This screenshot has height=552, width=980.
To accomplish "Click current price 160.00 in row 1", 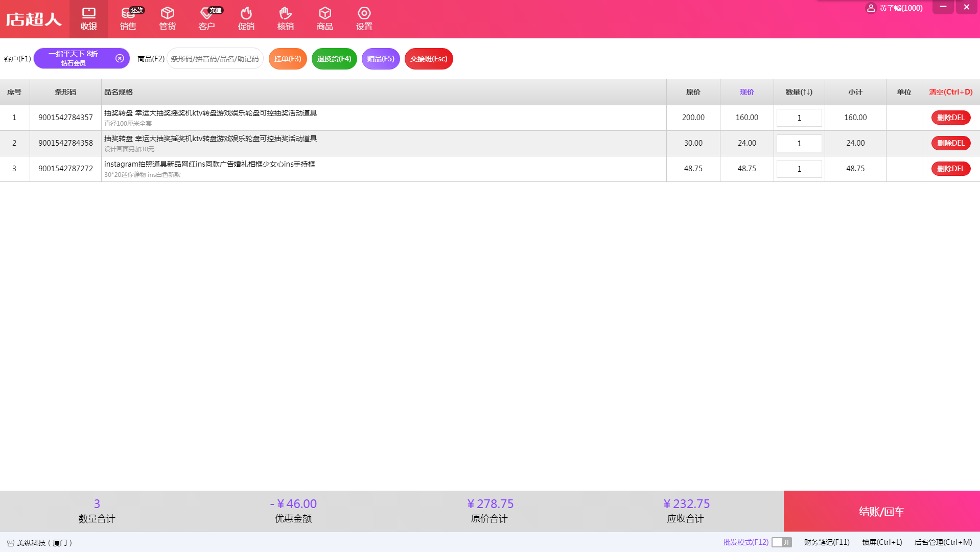I will coord(746,118).
